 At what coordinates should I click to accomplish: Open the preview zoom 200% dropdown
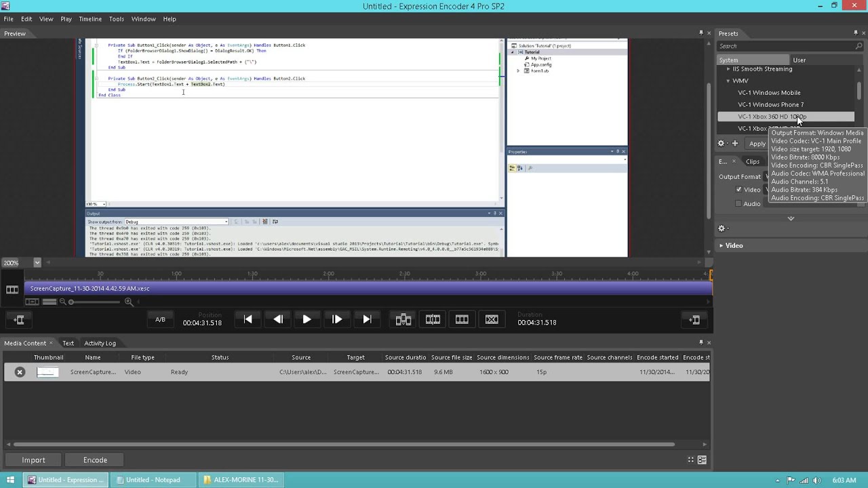tap(37, 262)
